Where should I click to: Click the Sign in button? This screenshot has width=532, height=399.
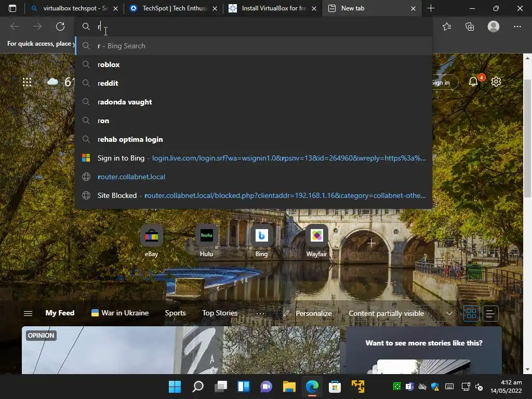445,83
